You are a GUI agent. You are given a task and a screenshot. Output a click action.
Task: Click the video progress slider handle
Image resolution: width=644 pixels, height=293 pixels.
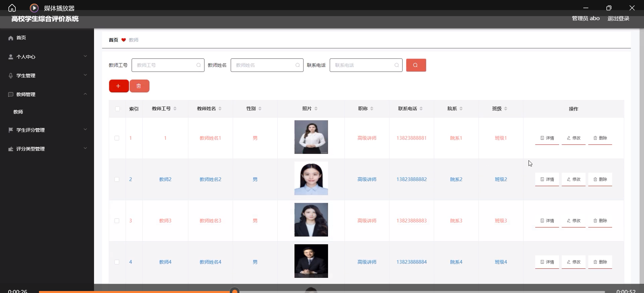click(235, 291)
